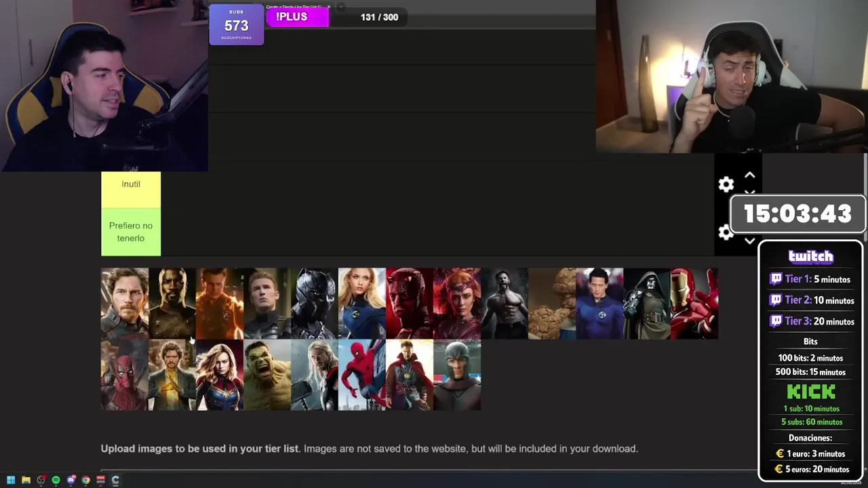Click the "Tier 3: 20 minutos" line
868x488 pixels.
tap(812, 321)
